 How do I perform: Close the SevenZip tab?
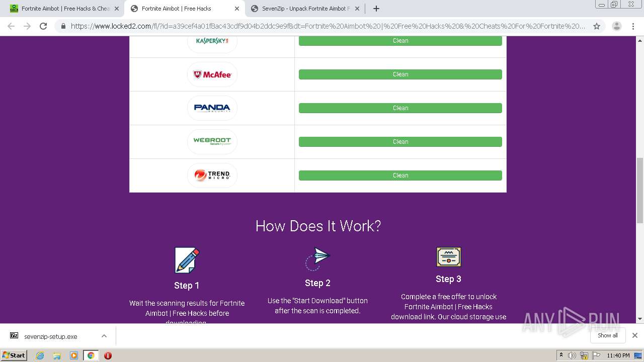coord(357,9)
